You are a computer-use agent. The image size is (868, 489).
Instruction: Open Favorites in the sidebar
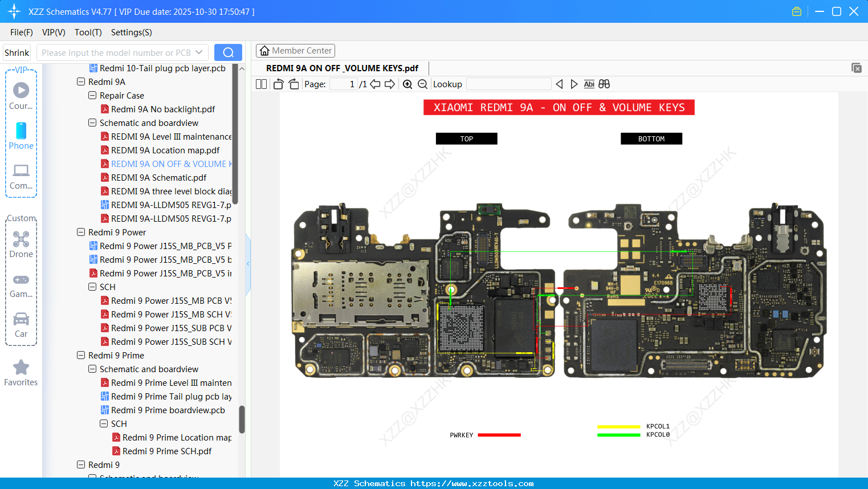pyautogui.click(x=21, y=373)
